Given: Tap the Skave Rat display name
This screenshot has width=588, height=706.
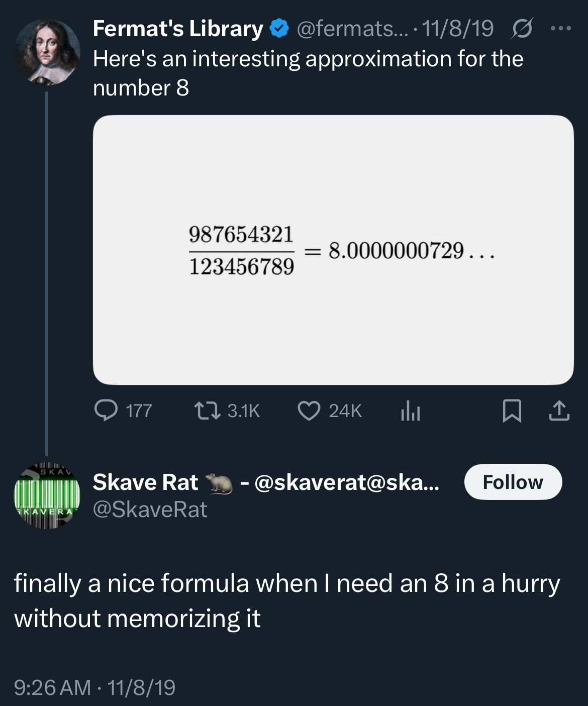Looking at the screenshot, I should 146,482.
